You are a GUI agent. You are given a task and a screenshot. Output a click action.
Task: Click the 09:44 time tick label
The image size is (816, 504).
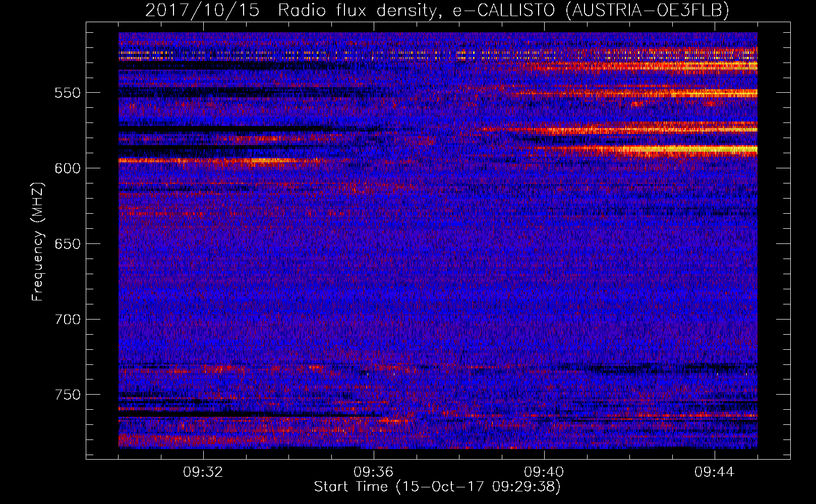(x=715, y=472)
